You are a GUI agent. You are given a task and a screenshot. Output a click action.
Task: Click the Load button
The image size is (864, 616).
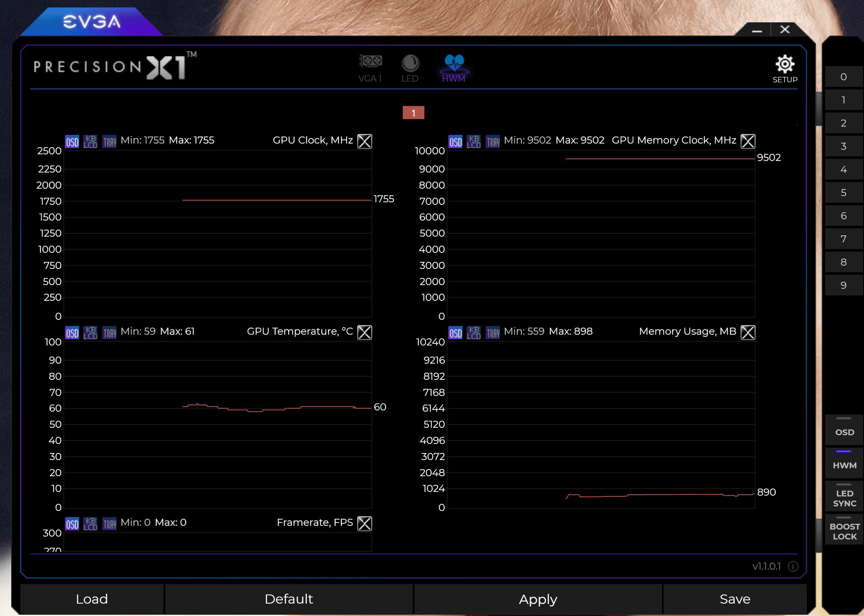click(92, 599)
